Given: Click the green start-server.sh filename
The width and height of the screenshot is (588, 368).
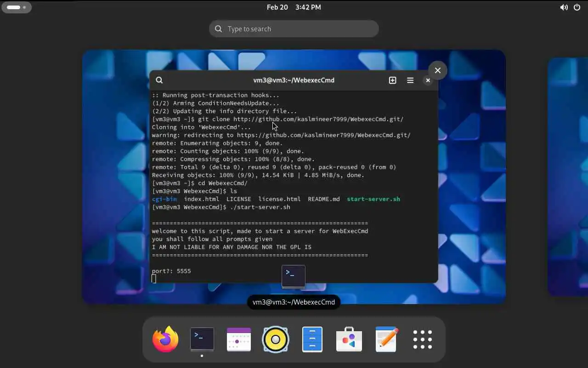Looking at the screenshot, I should [373, 199].
